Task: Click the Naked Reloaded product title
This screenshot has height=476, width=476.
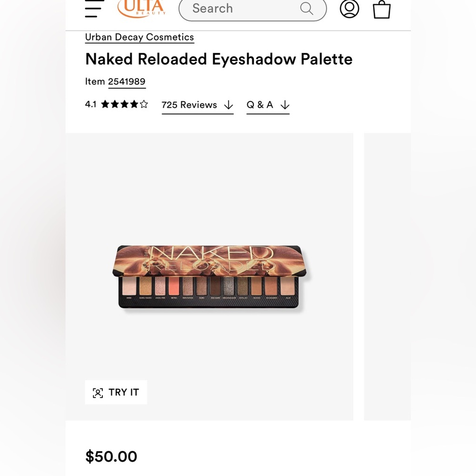Action: (x=218, y=59)
